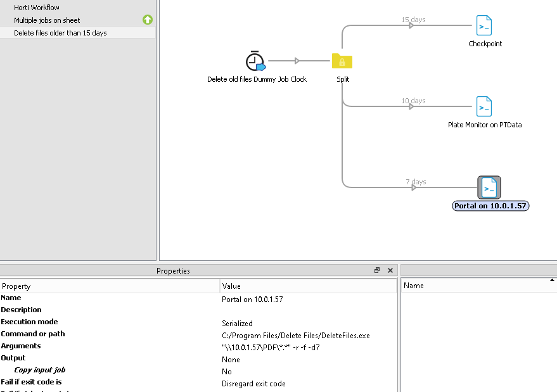The image size is (557, 392).
Task: Select the Plate Monitor on PTData icon
Action: [x=484, y=107]
